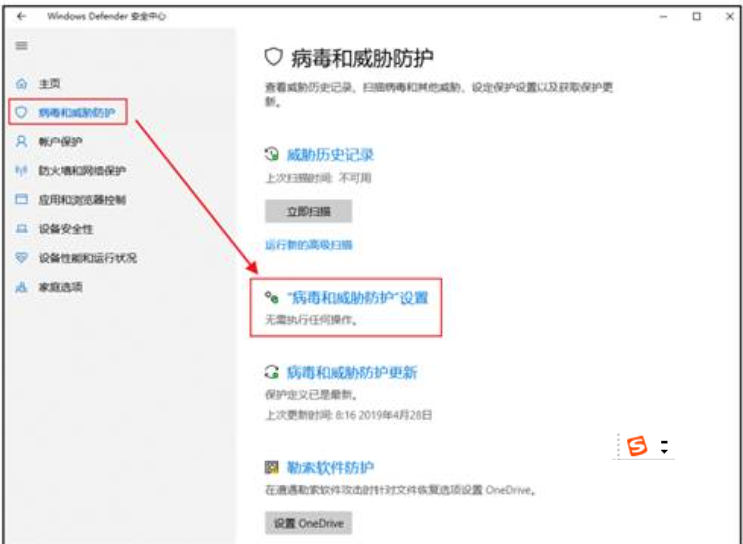Open 设备性能和运行状况 section
This screenshot has width=743, height=544.
coord(88,257)
